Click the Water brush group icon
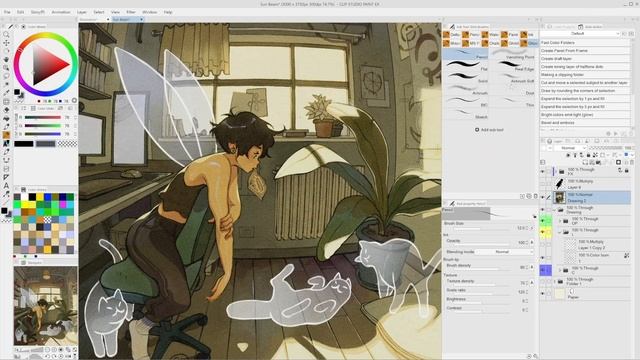This screenshot has height=360, width=640. [x=485, y=35]
